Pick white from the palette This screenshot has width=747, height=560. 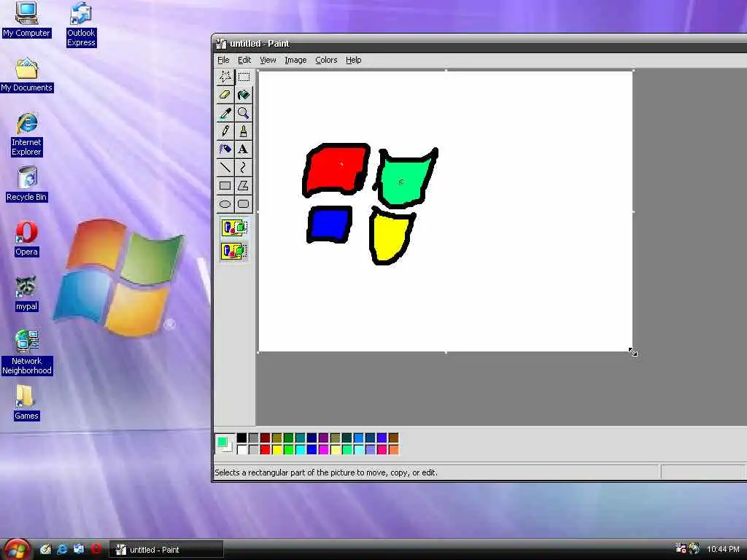[x=242, y=449]
